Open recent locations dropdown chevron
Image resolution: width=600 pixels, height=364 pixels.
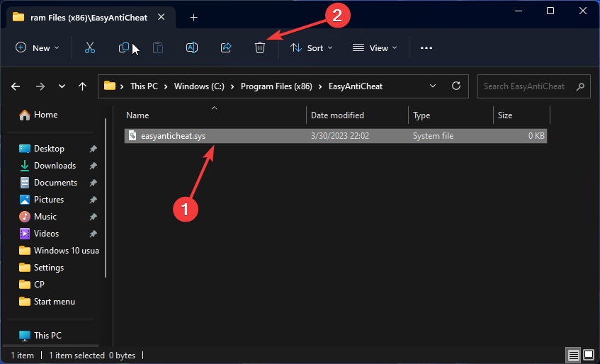click(x=62, y=86)
